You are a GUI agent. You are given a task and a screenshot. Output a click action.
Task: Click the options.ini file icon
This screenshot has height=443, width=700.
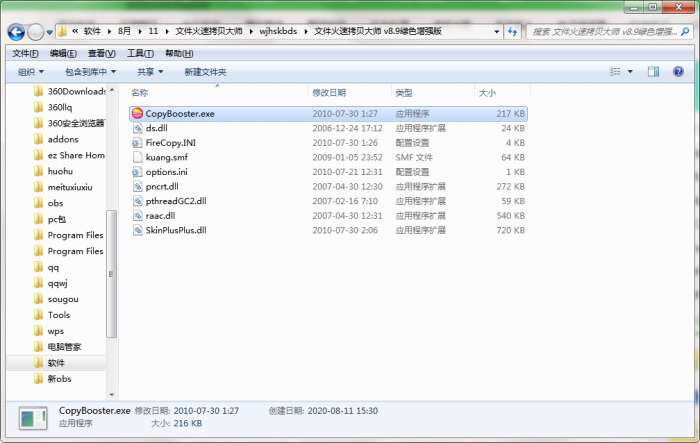(138, 172)
